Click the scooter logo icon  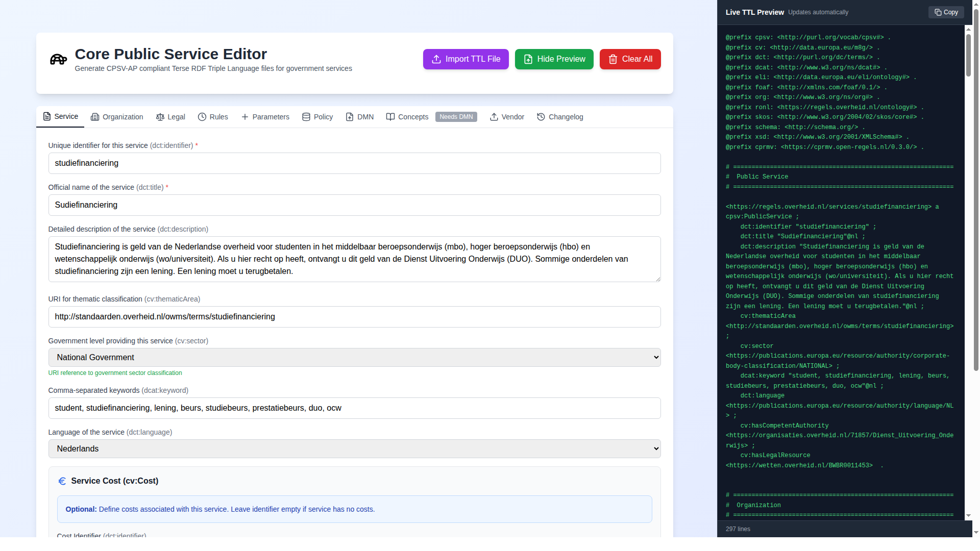coord(58,60)
